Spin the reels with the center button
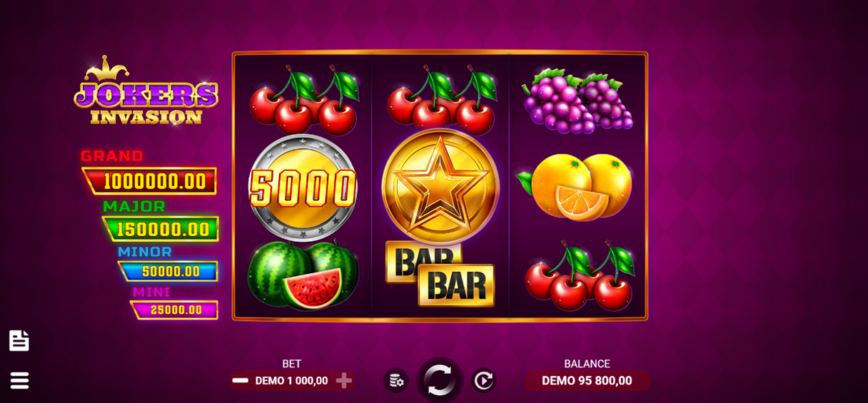Screen dimensions: 868x403 pos(440,380)
